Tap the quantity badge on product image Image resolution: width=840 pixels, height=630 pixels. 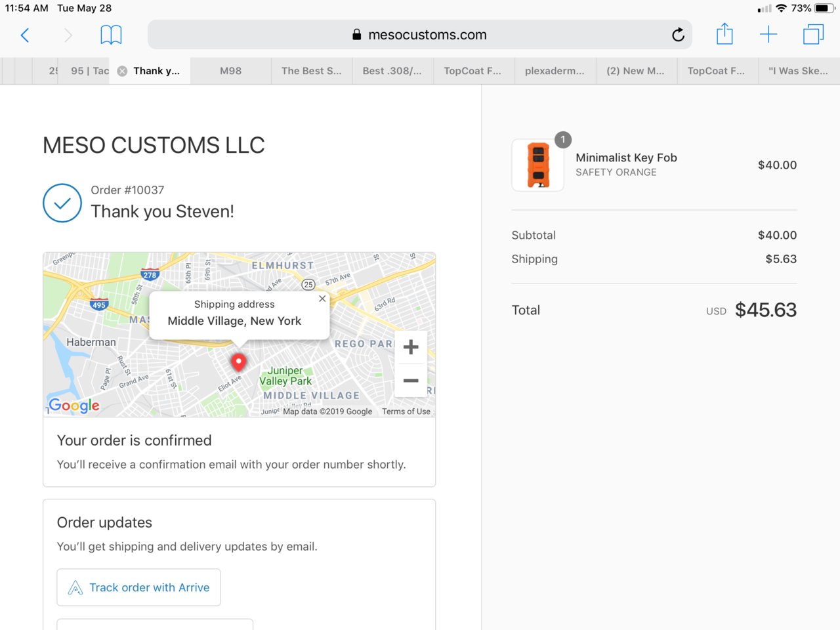563,140
